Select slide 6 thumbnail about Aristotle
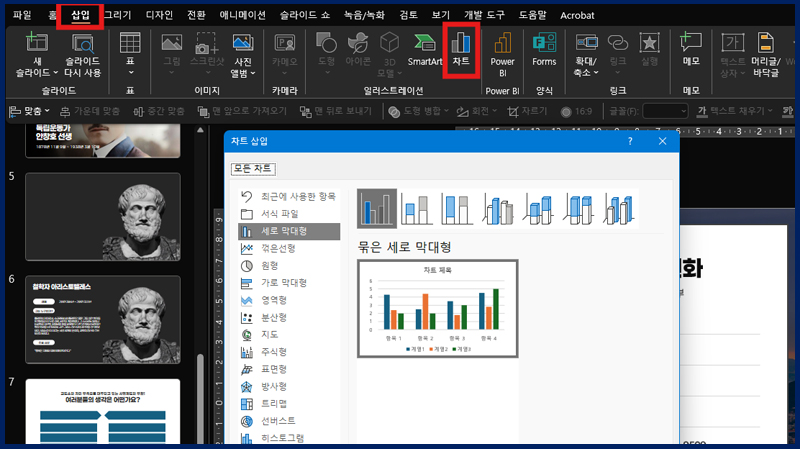 (103, 319)
